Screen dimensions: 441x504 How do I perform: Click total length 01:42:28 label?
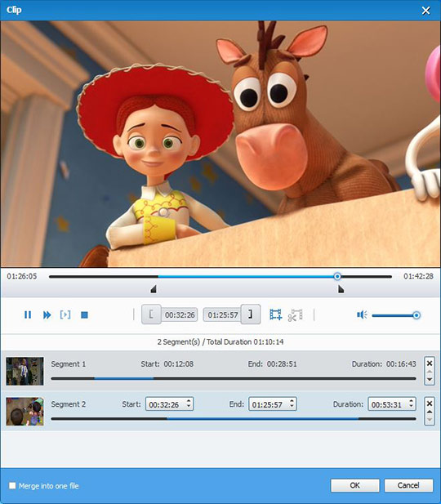418,276
